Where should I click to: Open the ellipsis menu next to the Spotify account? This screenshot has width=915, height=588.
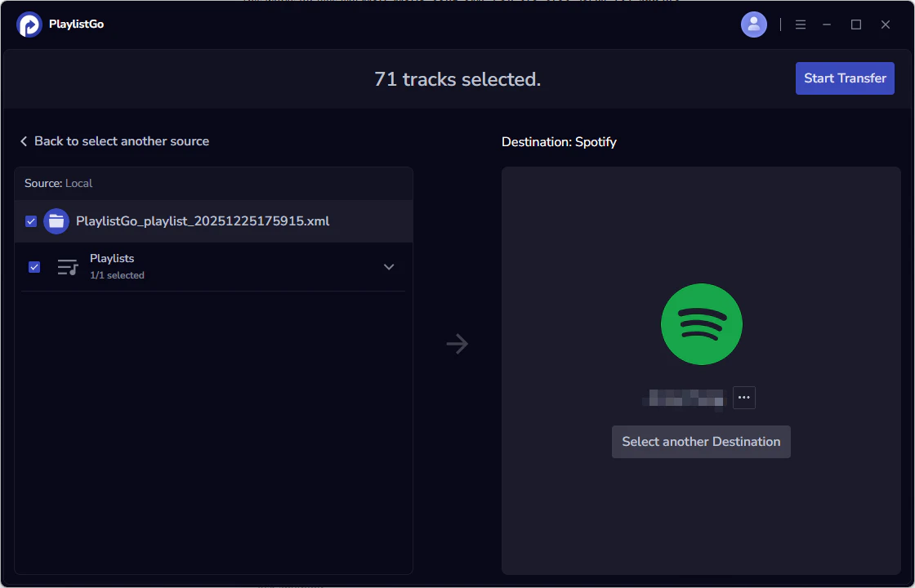[743, 398]
